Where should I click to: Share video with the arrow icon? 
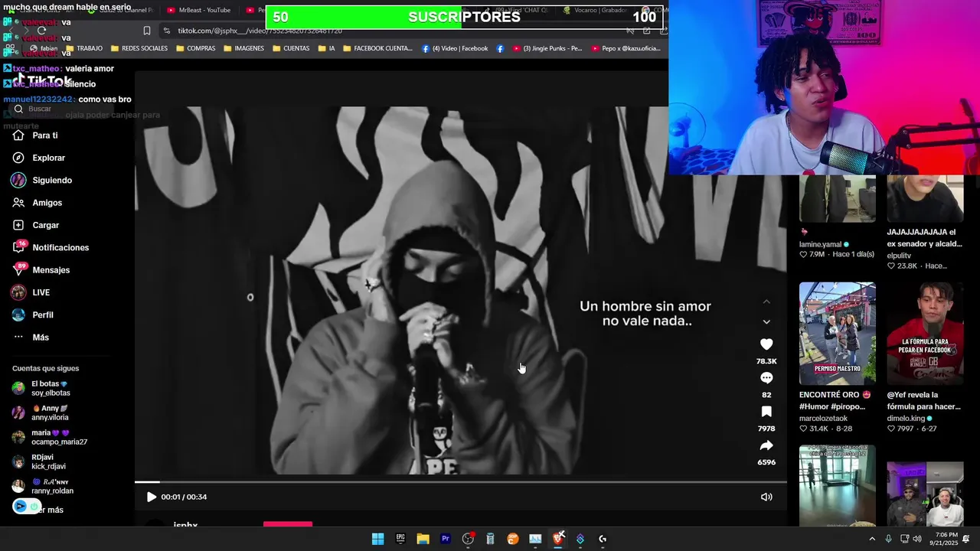coord(766,445)
